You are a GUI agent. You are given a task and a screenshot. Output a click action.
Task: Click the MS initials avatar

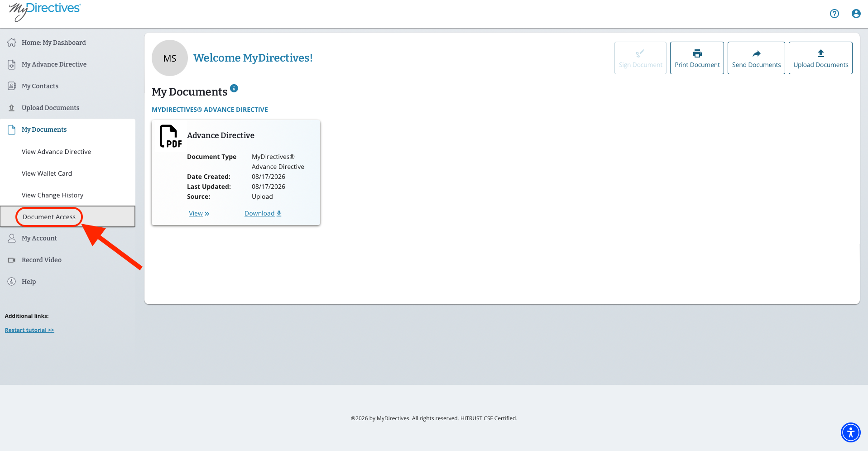point(170,58)
